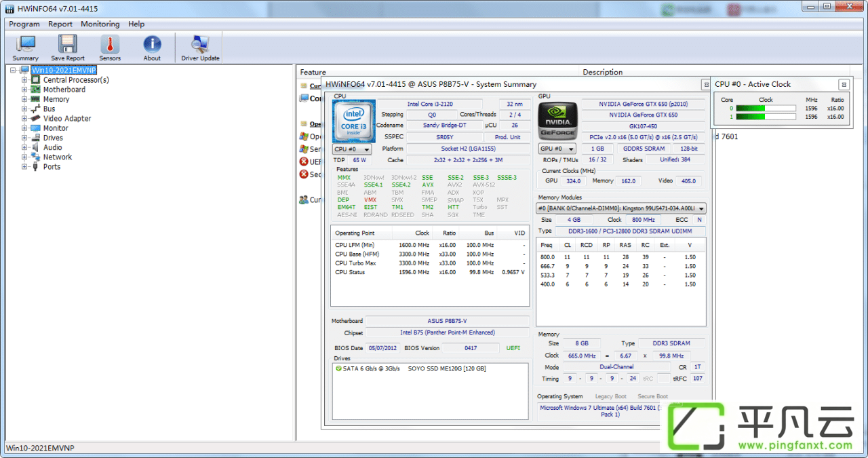Click the Feature column header

click(x=313, y=72)
